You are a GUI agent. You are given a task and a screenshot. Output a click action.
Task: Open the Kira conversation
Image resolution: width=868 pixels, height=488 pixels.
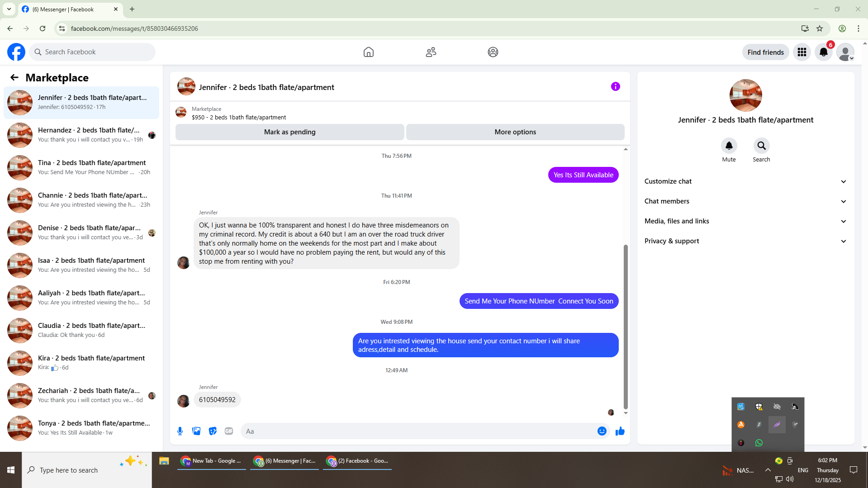tap(81, 363)
